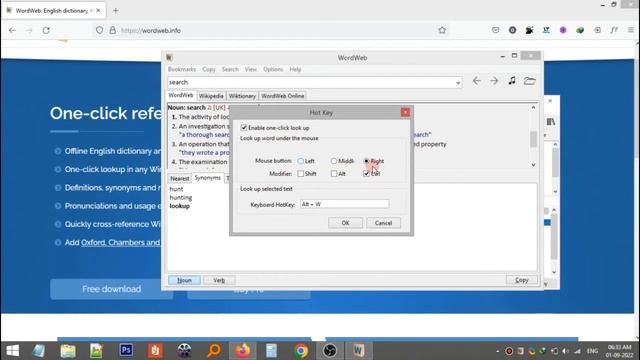Viewport: 640px width, 360px height.
Task: Select Middle mouse button radio
Action: pos(334,161)
